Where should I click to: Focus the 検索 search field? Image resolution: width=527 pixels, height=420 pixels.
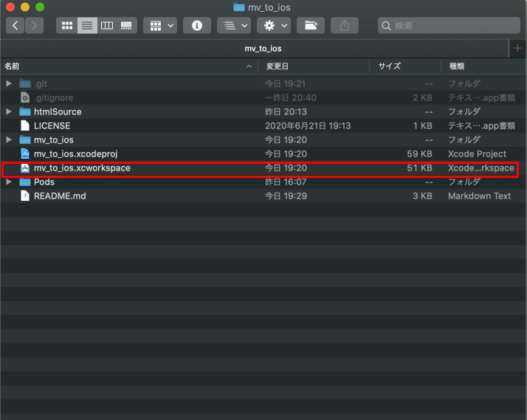click(x=449, y=26)
